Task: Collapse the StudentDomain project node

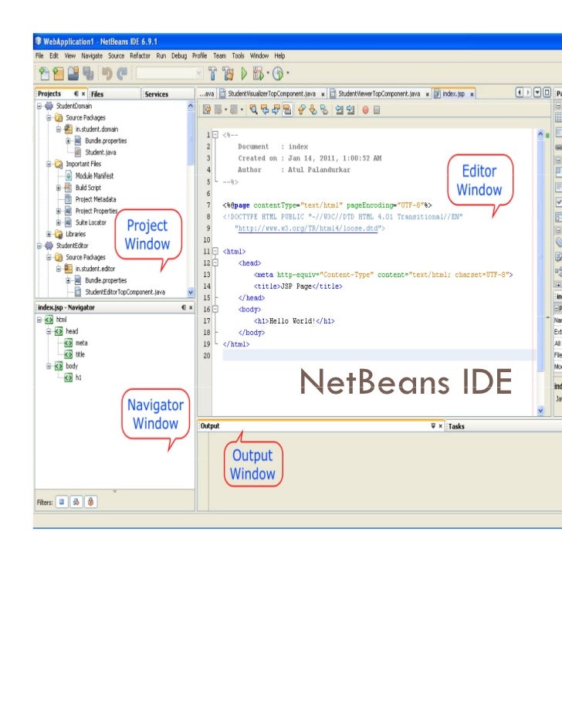Action: pos(39,107)
